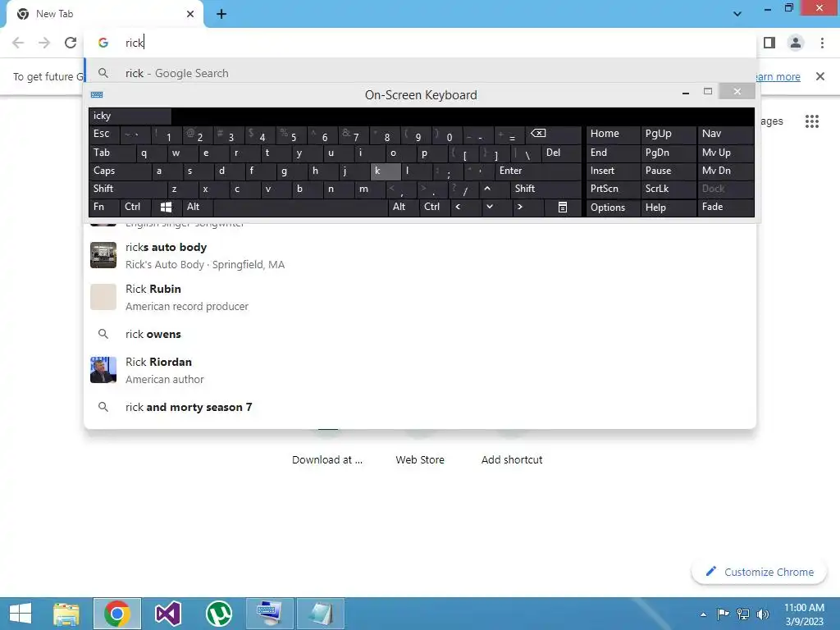Toggle the Nav key on keyboard
The width and height of the screenshot is (840, 630).
[725, 135]
